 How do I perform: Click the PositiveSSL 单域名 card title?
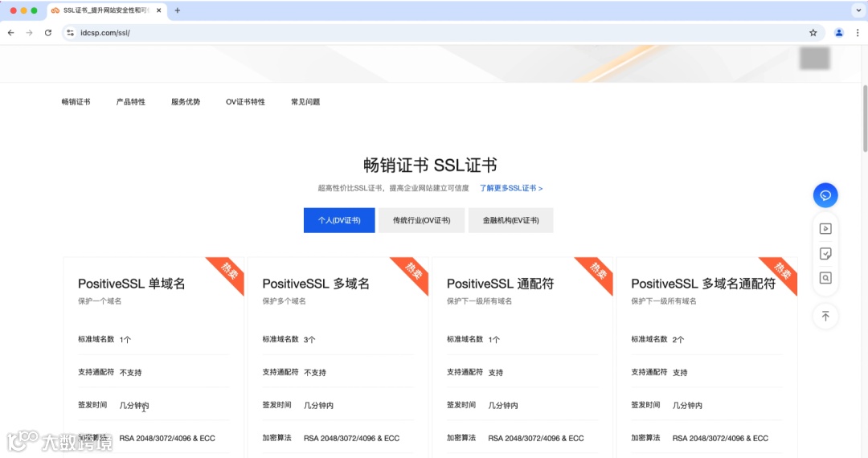[x=132, y=284]
